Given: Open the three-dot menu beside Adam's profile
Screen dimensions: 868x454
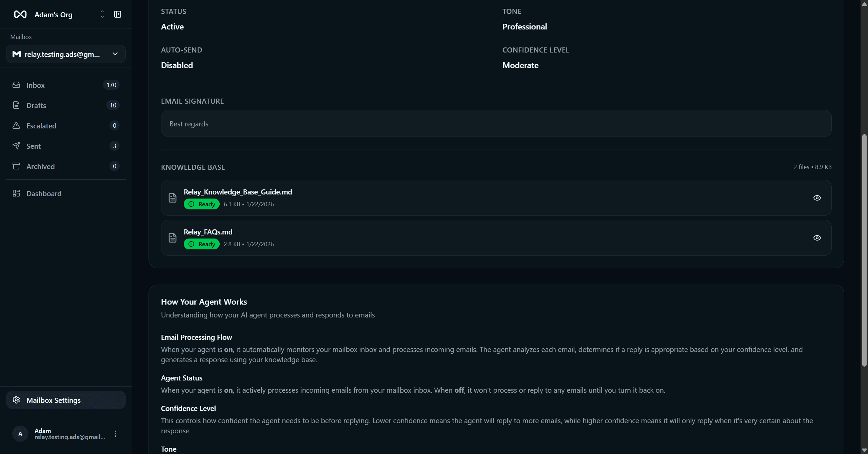Looking at the screenshot, I should (x=115, y=433).
